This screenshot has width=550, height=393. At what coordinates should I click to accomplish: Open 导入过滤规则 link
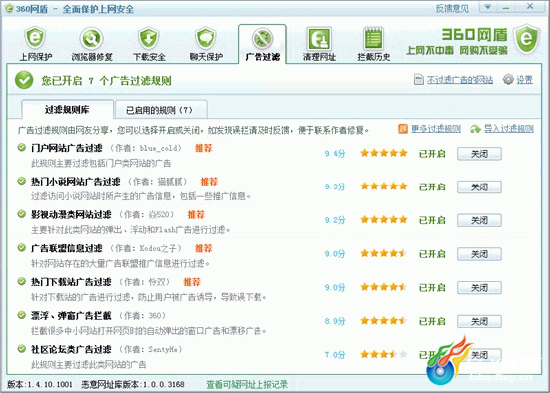(x=509, y=129)
